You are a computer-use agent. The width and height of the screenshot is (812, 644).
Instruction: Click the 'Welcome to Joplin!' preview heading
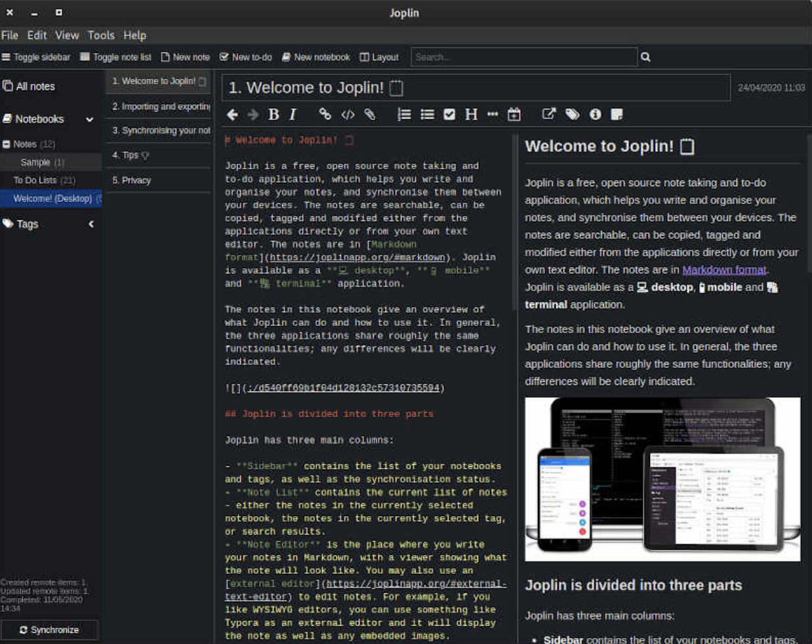coord(609,146)
